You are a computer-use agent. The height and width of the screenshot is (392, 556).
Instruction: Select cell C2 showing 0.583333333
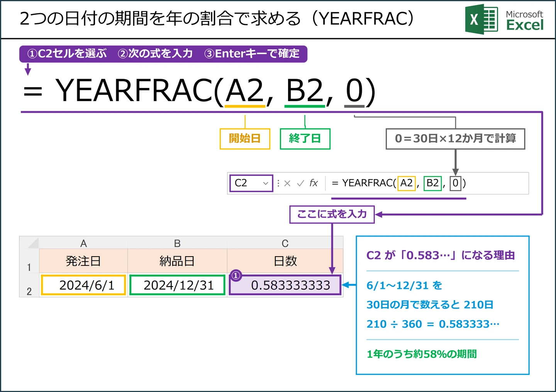click(285, 285)
